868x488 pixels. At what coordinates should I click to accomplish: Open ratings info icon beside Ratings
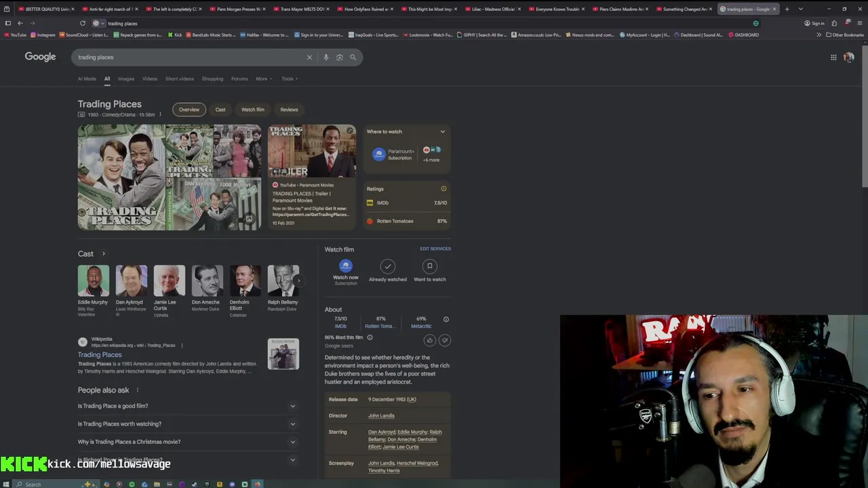pyautogui.click(x=443, y=189)
